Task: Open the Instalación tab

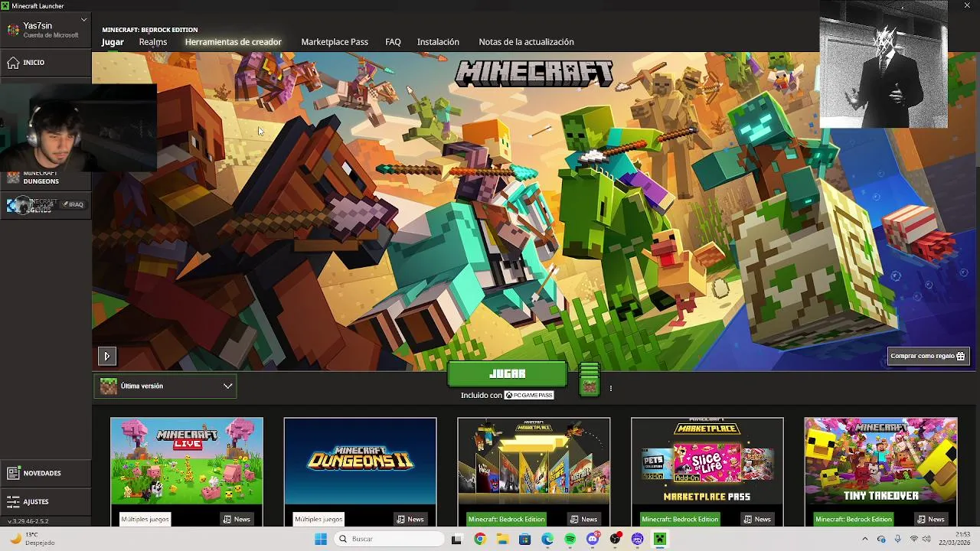Action: coord(438,42)
